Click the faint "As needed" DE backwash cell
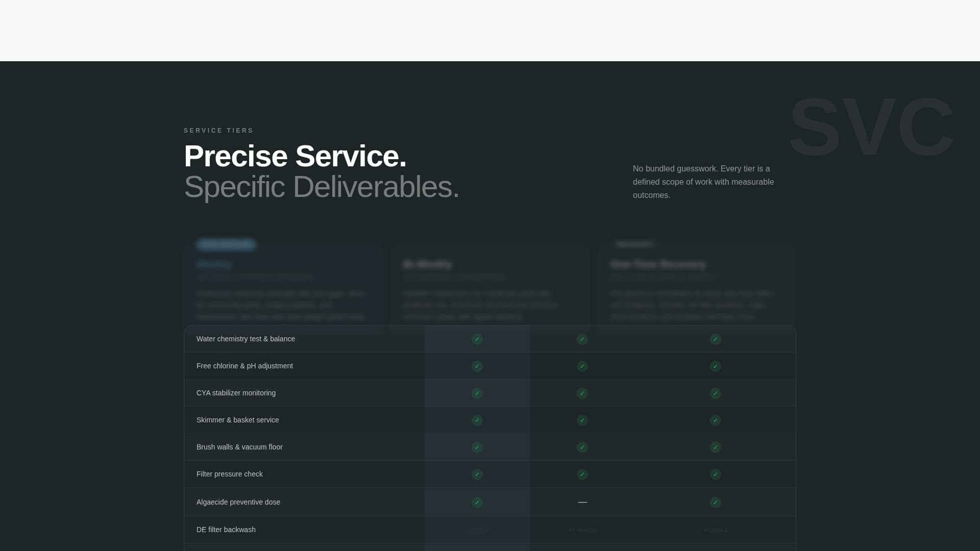980x551 pixels. click(x=582, y=530)
